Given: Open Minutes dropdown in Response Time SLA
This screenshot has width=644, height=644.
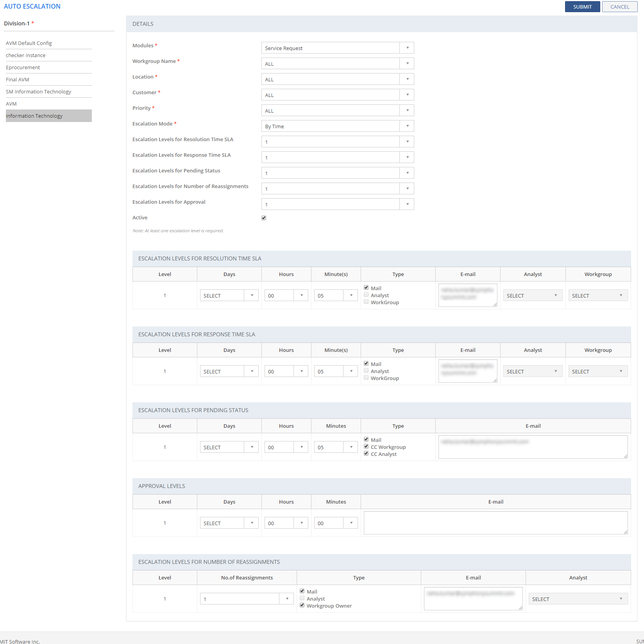Looking at the screenshot, I should coord(336,371).
